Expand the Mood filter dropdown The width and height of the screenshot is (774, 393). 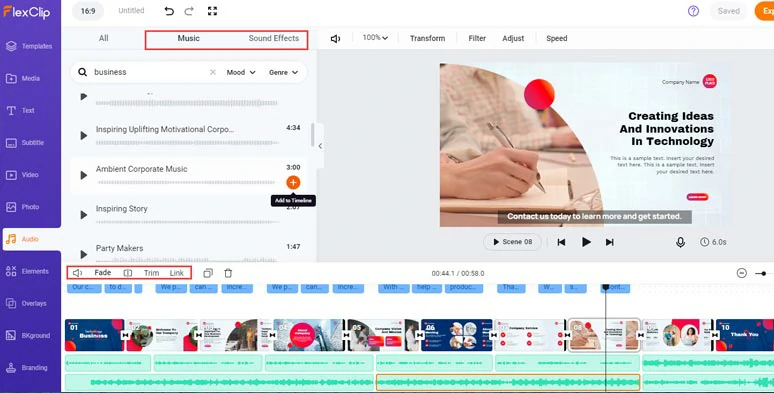(241, 72)
